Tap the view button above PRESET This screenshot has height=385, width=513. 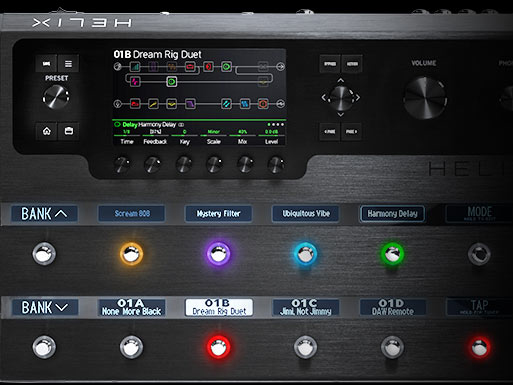coord(46,64)
